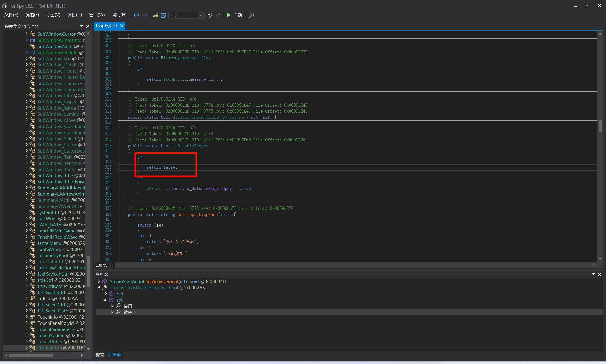
Task: Open the 调试(D) menu
Action: [x=75, y=15]
